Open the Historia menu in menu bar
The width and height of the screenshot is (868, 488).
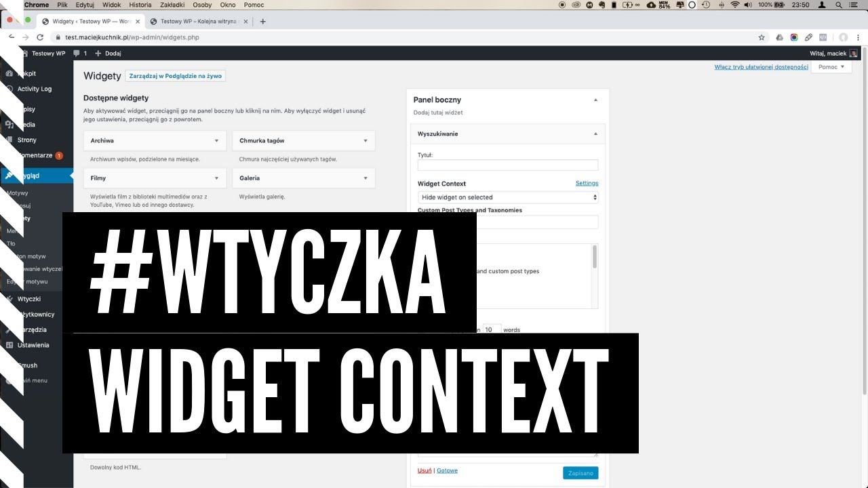point(140,5)
